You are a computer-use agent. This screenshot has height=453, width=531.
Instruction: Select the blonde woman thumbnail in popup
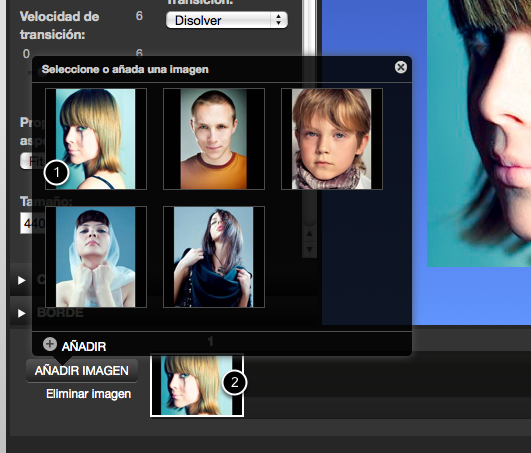[x=96, y=139]
